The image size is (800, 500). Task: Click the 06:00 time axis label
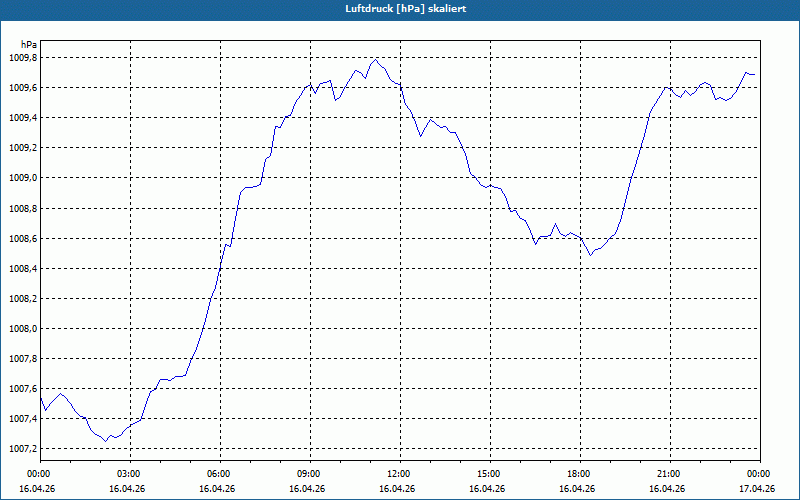(x=220, y=474)
